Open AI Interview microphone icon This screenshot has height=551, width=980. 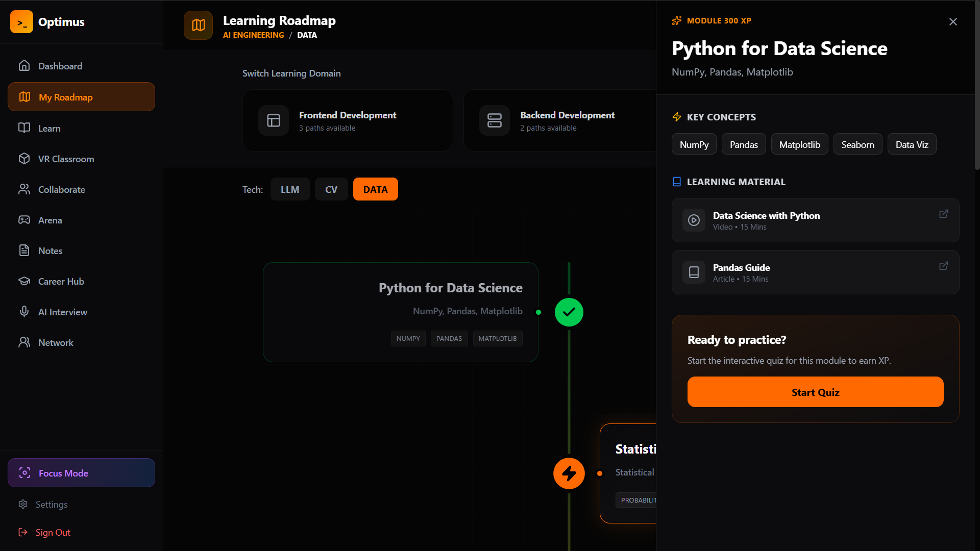click(x=24, y=312)
